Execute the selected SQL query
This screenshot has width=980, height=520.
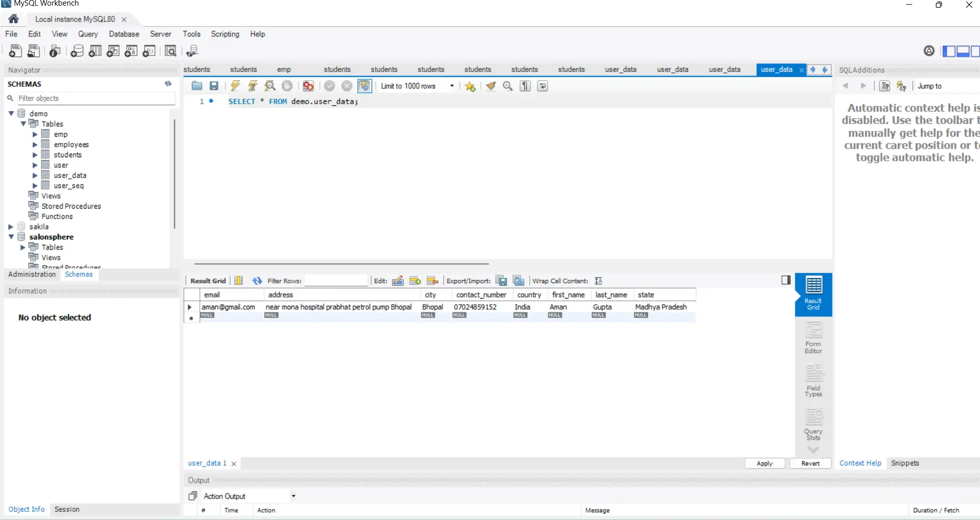(x=235, y=86)
